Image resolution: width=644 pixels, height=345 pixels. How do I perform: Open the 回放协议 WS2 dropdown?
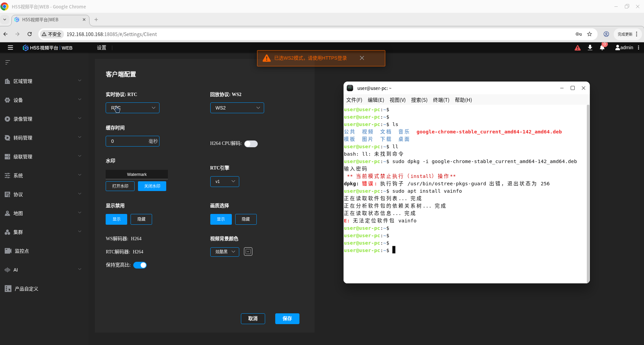(237, 108)
